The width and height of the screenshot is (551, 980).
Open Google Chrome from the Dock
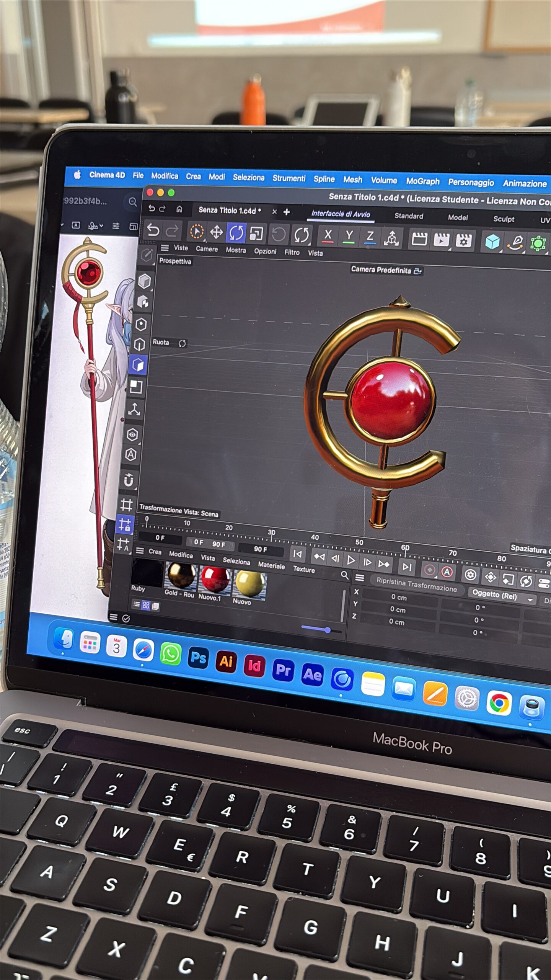point(499,703)
